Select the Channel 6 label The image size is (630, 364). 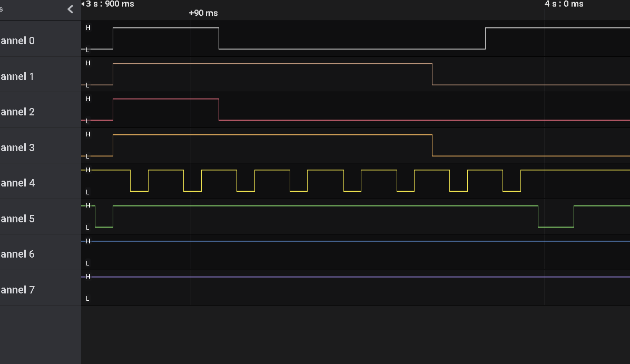point(17,254)
